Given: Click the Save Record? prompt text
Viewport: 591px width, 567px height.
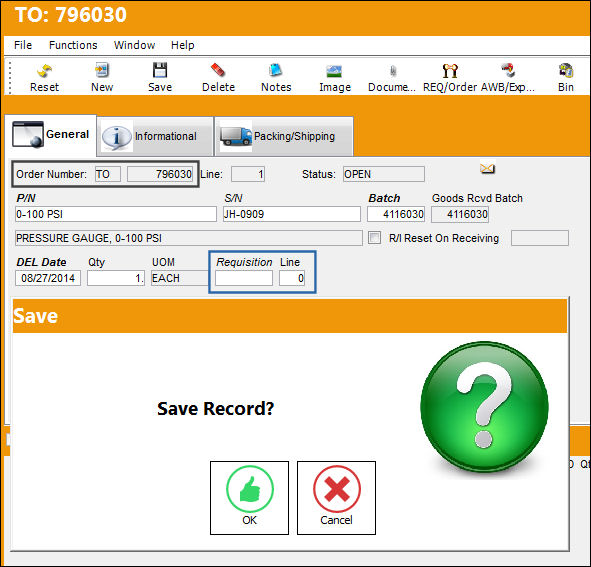Looking at the screenshot, I should (215, 409).
